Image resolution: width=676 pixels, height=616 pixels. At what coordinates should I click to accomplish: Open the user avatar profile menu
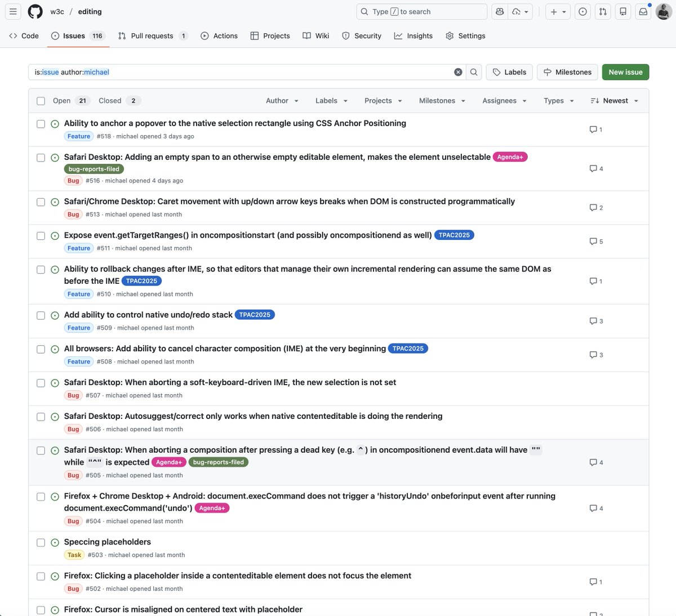point(663,11)
